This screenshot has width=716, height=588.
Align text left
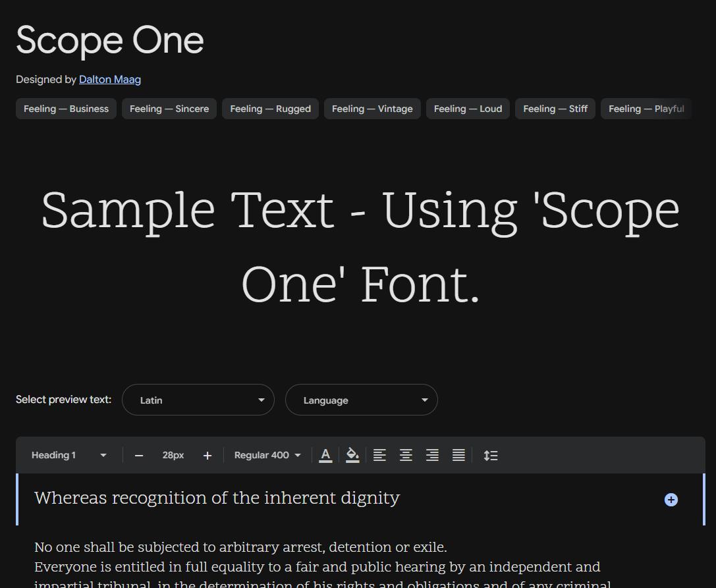coord(379,455)
